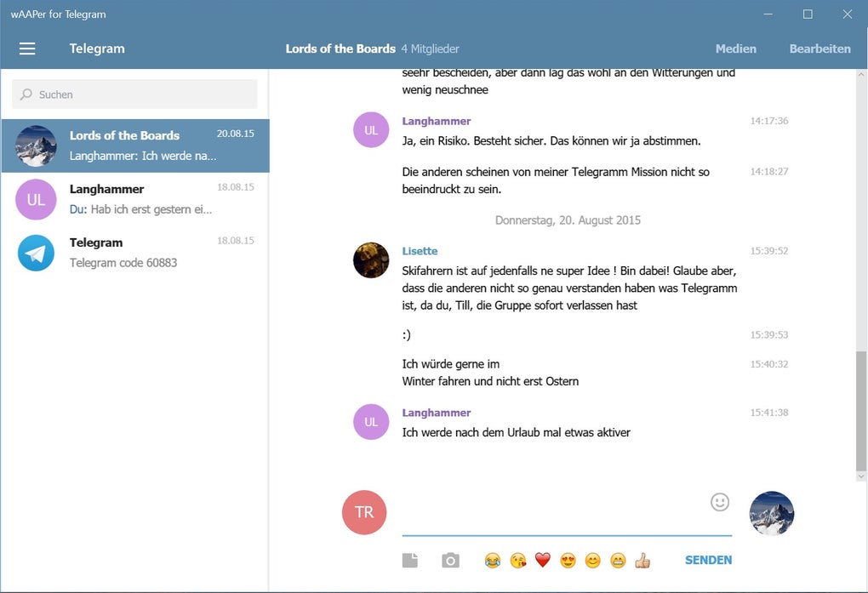Open camera to attach photo

click(x=451, y=561)
